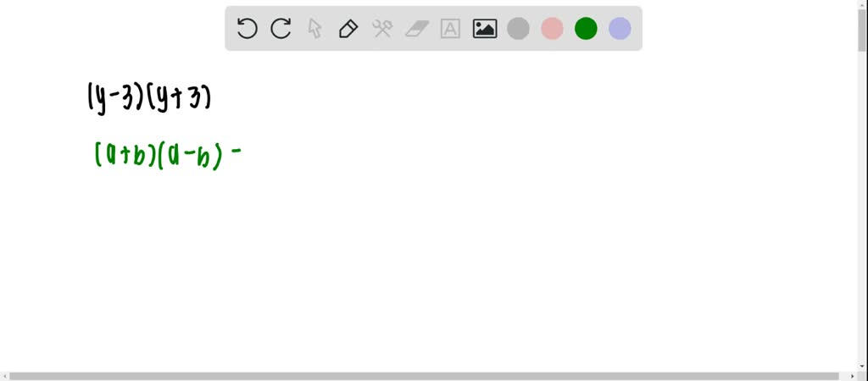Activate the eraser tool
The height and width of the screenshot is (381, 868).
tap(417, 28)
